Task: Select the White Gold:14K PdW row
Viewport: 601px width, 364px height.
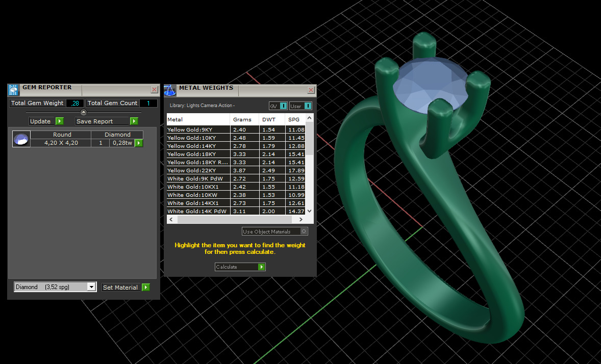Action: [x=236, y=211]
